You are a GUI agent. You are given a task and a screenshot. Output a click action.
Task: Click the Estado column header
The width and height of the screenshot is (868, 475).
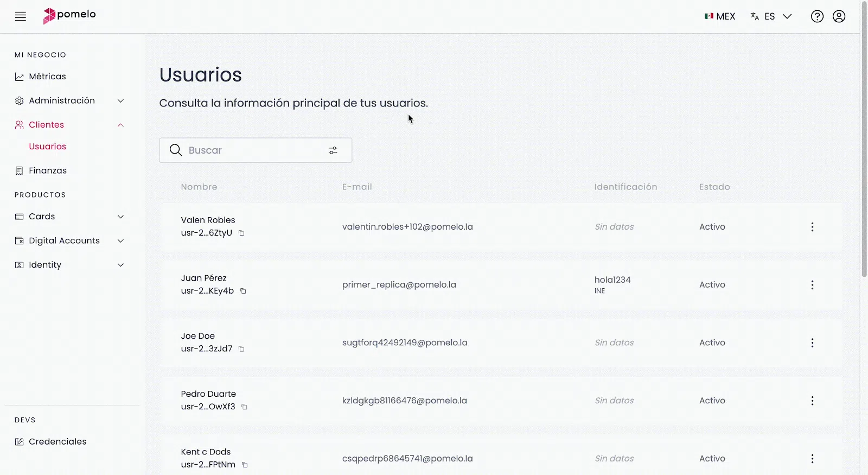click(x=714, y=187)
